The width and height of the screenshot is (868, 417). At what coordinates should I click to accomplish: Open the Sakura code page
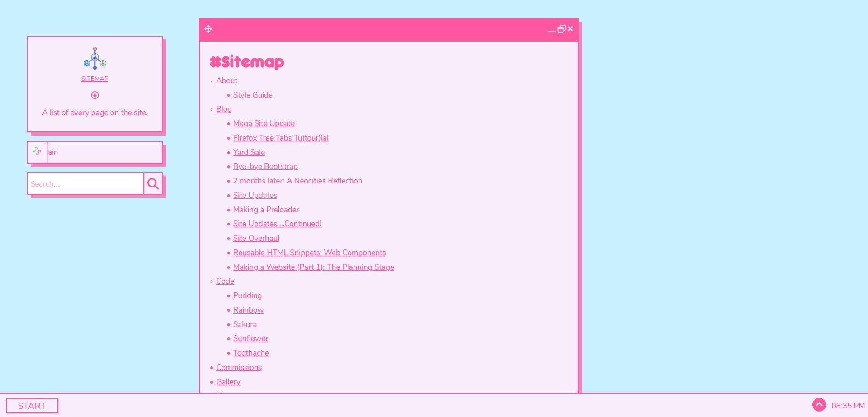[x=245, y=324]
